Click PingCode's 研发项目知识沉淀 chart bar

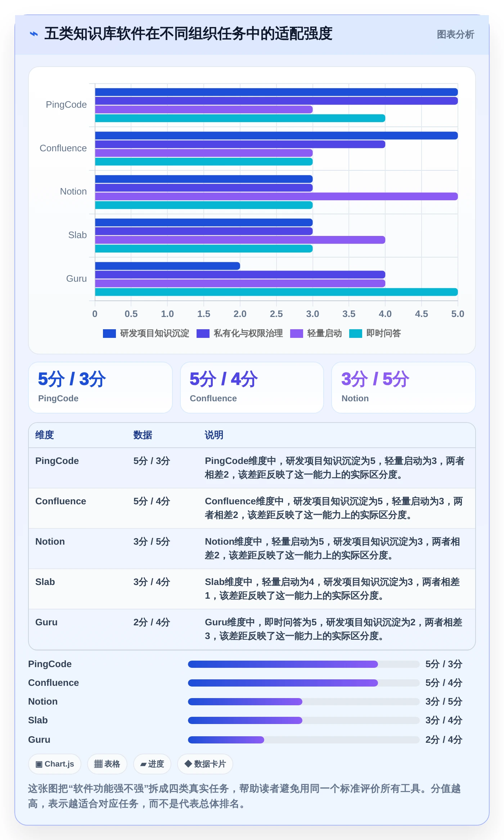(276, 92)
